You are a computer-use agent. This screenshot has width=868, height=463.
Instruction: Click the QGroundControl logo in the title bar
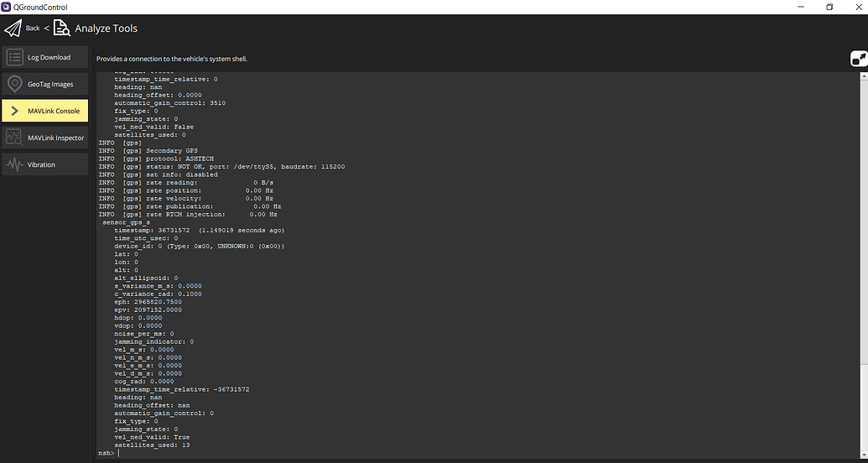7,7
